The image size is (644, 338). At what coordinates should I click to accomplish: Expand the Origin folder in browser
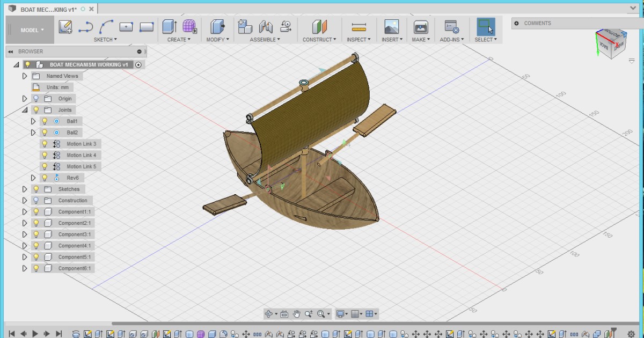pyautogui.click(x=25, y=98)
